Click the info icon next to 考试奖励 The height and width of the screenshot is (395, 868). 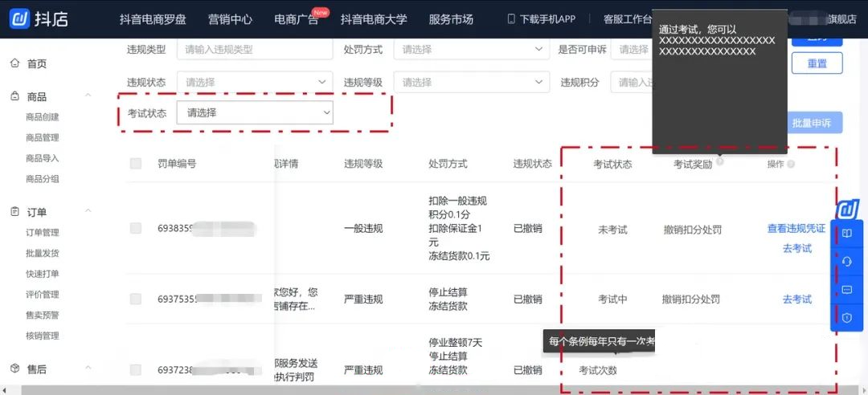(x=719, y=162)
